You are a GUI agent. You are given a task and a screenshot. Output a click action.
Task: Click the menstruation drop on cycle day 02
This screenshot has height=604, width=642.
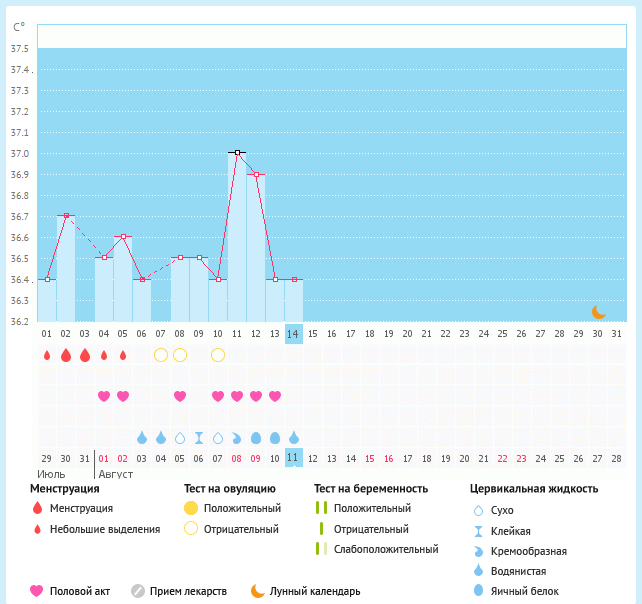pyautogui.click(x=66, y=355)
